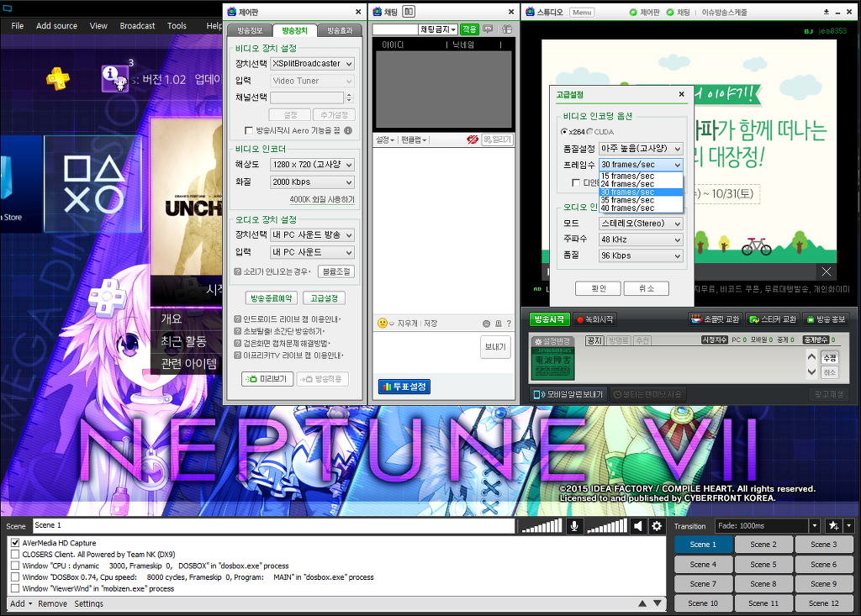Click the 미리보기 preview button
The image size is (861, 616).
(x=267, y=379)
